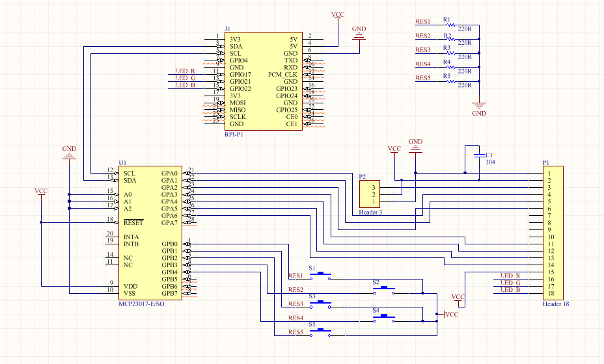Click the Header 18 connector P1
This screenshot has height=364, width=604.
[x=553, y=232]
